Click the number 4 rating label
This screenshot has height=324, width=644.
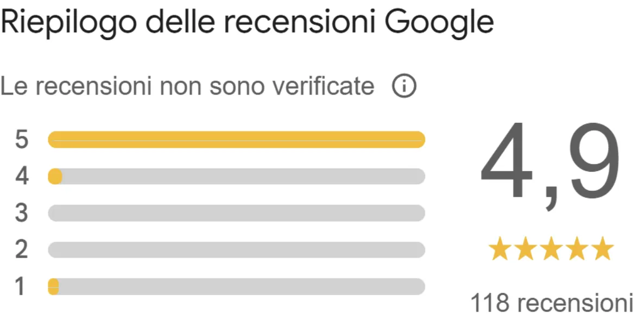pos(22,176)
